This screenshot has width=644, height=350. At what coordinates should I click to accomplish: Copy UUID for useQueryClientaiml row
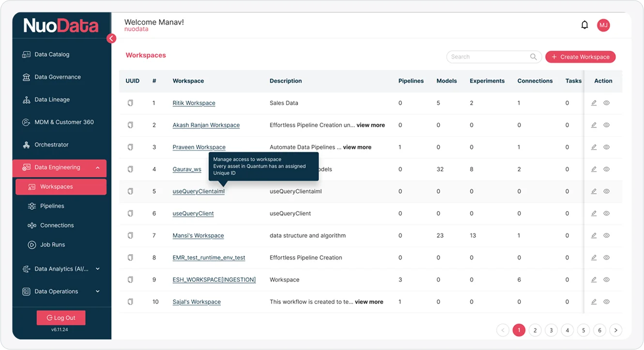[130, 191]
